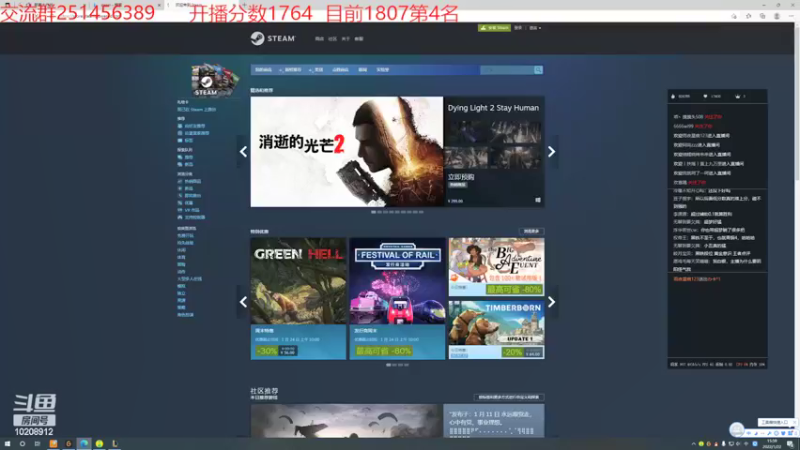
Task: Open 客服 in the Steam top menu
Action: (x=359, y=39)
